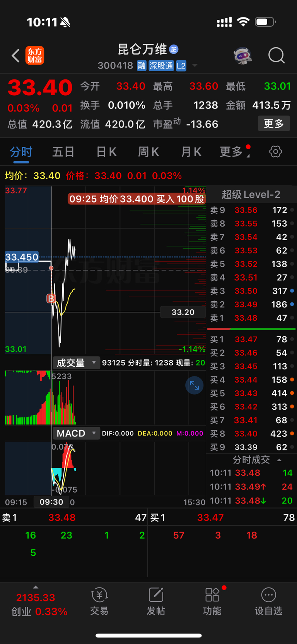
Task: Switch to the 分时 tab
Action: click(21, 152)
